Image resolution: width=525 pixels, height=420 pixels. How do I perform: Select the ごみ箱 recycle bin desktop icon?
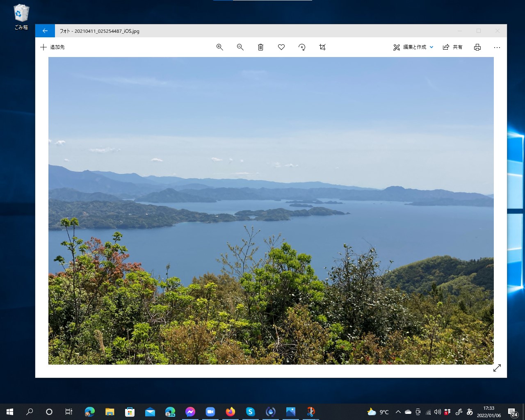(21, 17)
